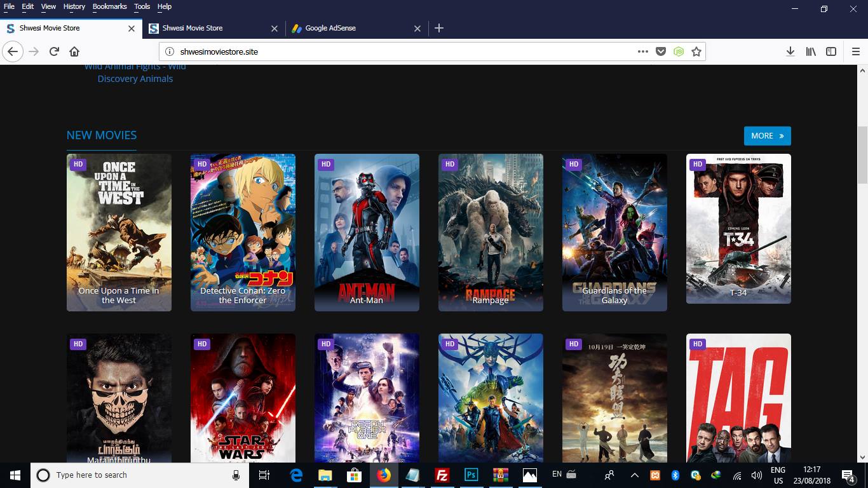Open Detective Conan: Zero the Enforcer poster
The width and height of the screenshot is (868, 488).
243,233
